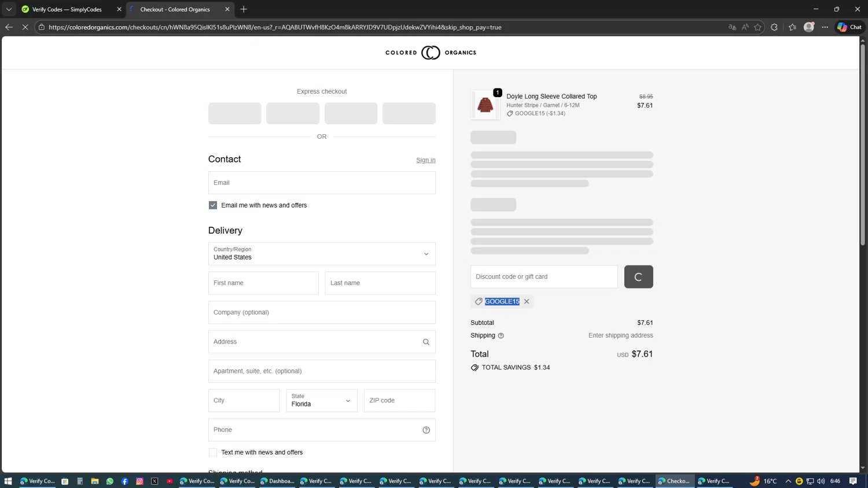868x488 pixels.
Task: Open the Country/Region dropdown
Action: tap(322, 254)
